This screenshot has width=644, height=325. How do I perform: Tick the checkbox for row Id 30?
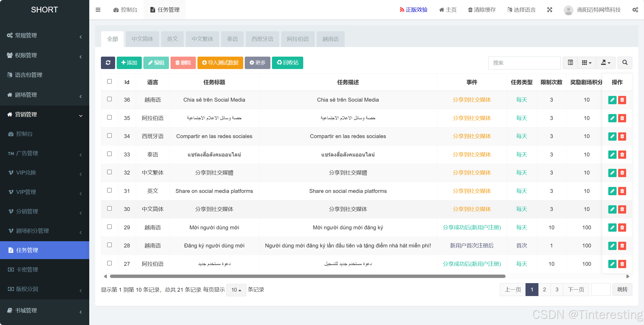[109, 208]
